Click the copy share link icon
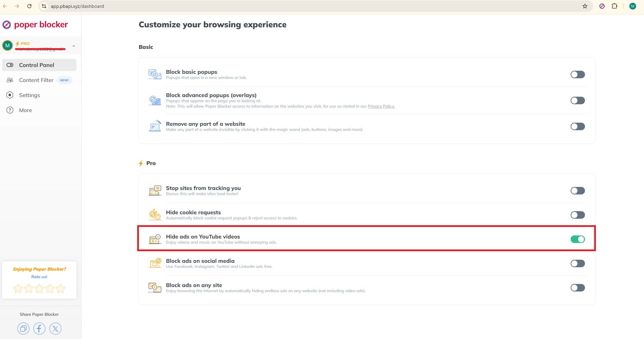 [23, 328]
